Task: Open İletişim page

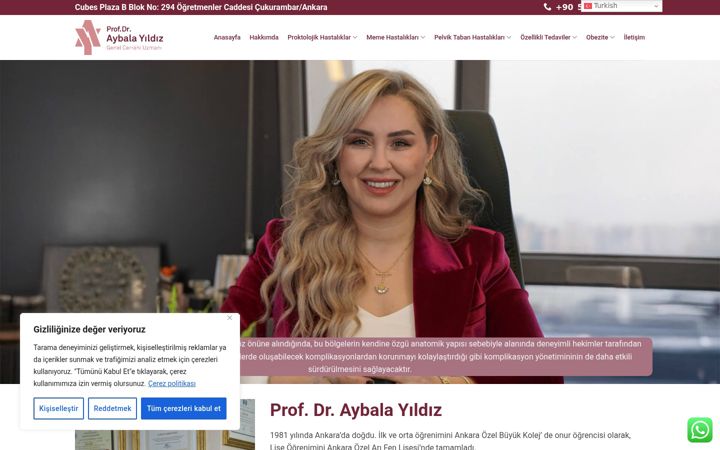Action: click(634, 37)
